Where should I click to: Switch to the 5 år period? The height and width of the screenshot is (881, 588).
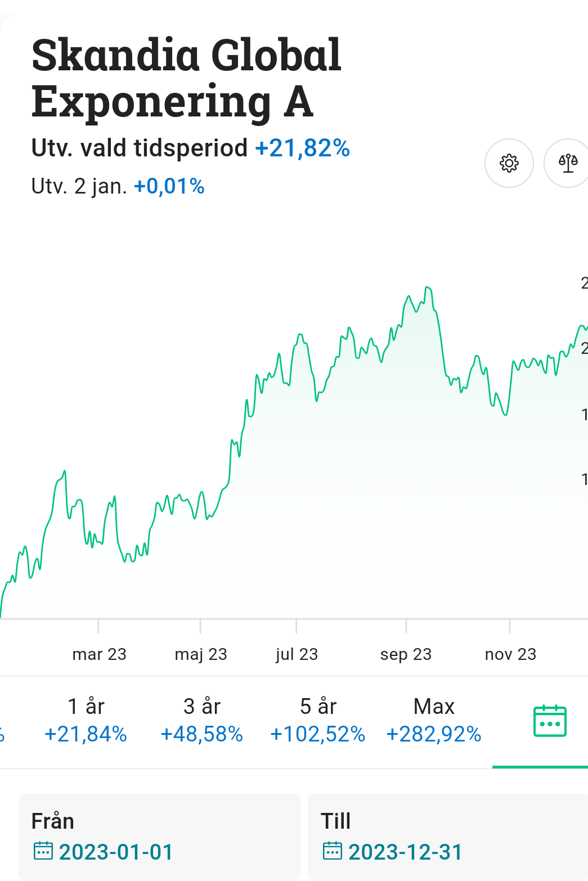pyautogui.click(x=318, y=721)
